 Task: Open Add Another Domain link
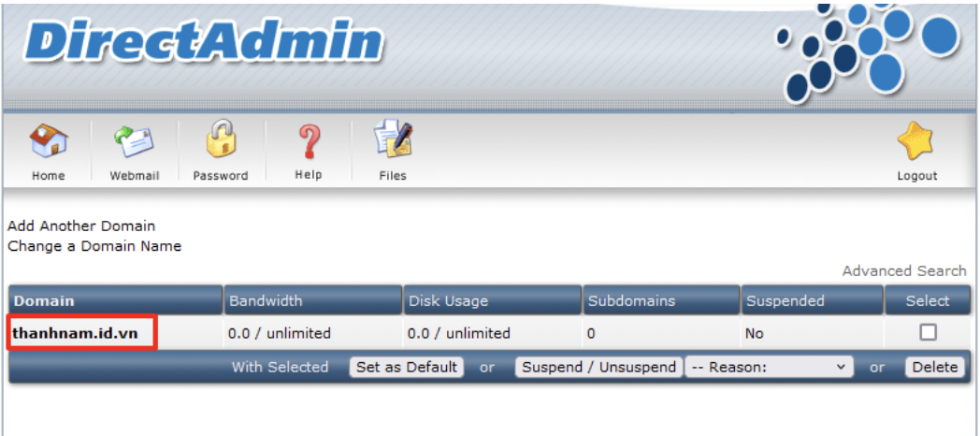pyautogui.click(x=81, y=225)
